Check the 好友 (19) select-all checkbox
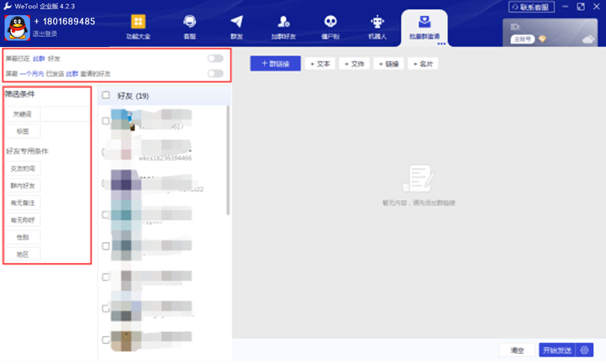The image size is (606, 364). pyautogui.click(x=106, y=96)
